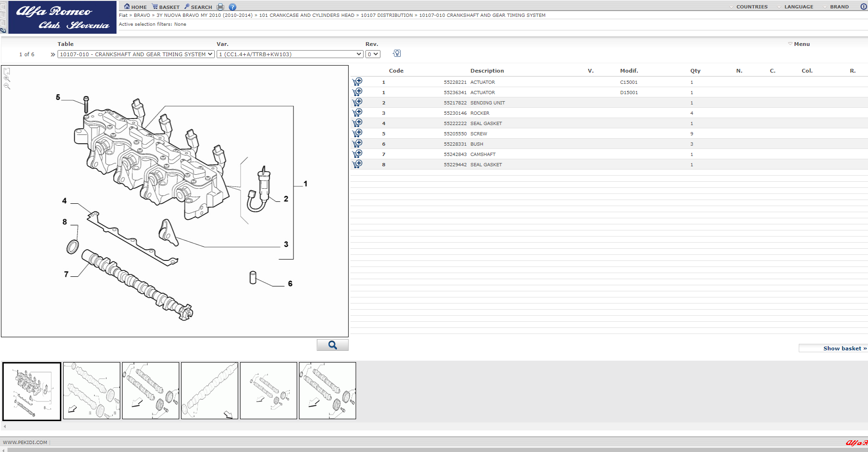Image resolution: width=868 pixels, height=452 pixels.
Task: Open the help question mark icon
Action: click(233, 7)
